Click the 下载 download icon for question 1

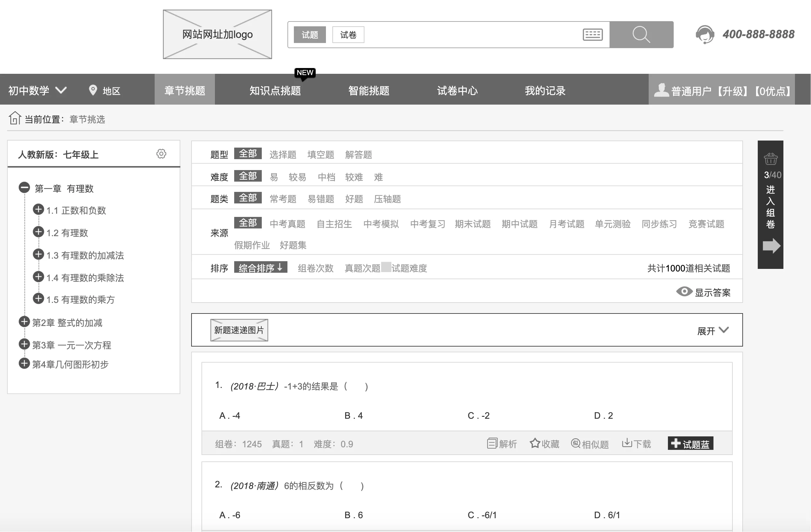(x=636, y=443)
